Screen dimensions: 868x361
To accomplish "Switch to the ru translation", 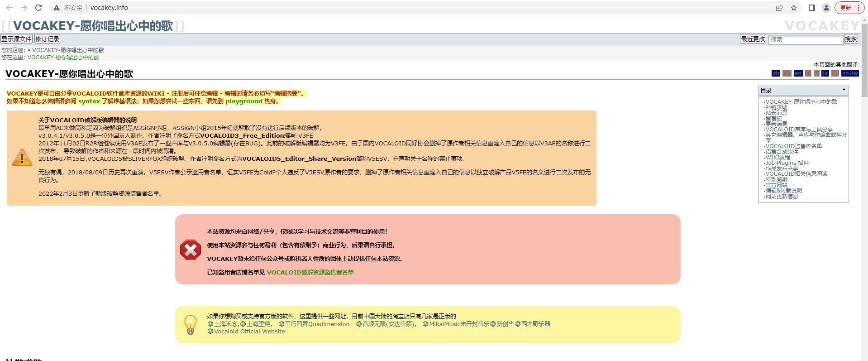I will [835, 73].
